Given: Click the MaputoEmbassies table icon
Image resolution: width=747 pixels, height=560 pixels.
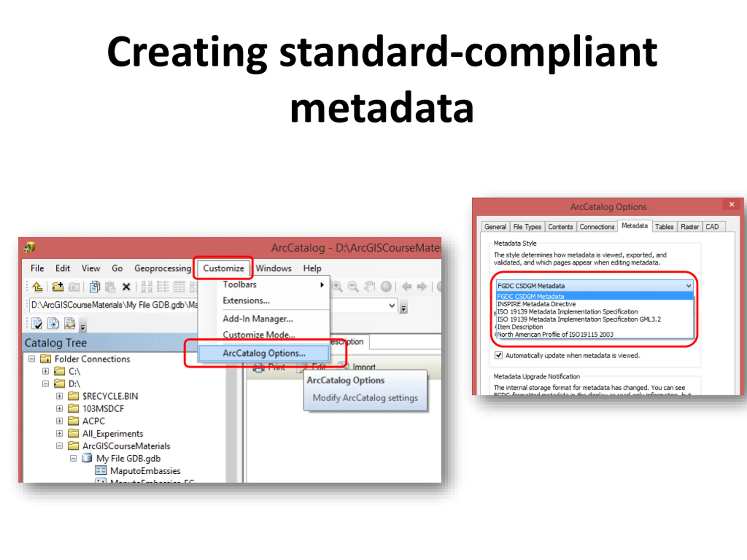Looking at the screenshot, I should point(101,470).
